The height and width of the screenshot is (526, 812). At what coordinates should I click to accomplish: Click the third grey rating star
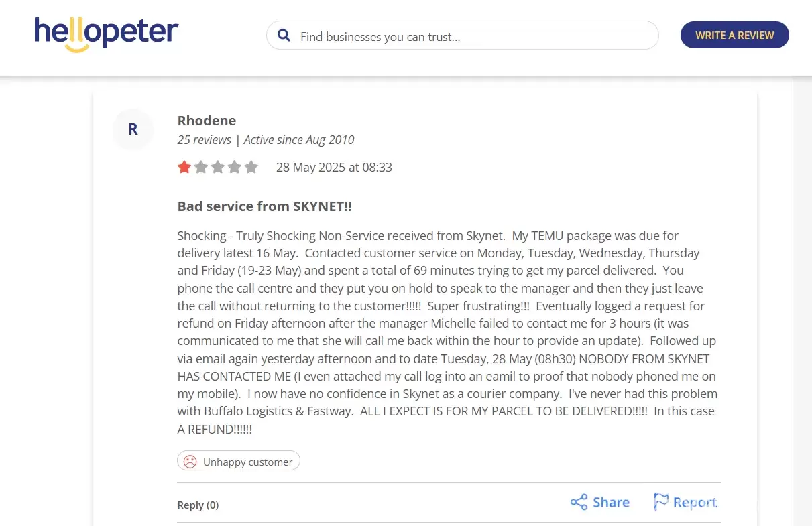click(x=218, y=167)
